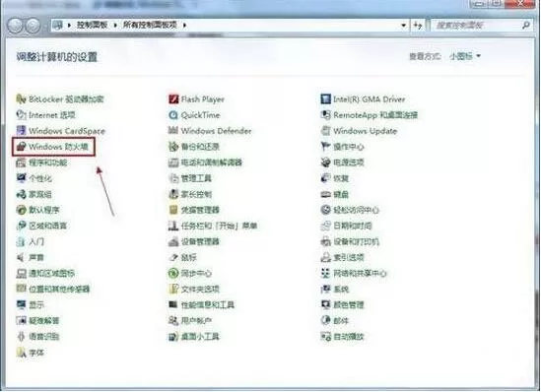Open 区域和语言
This screenshot has width=541, height=392.
[x=41, y=226]
